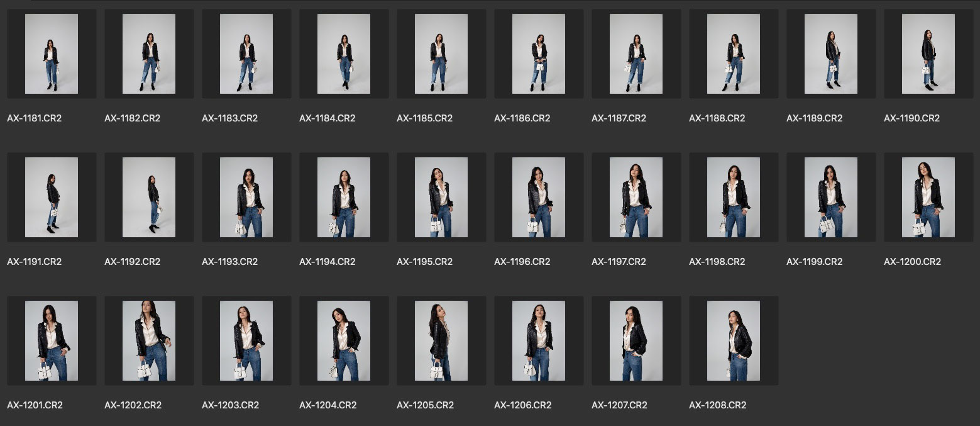Pick the AX-1206.CR2 photo thumbnail
The image size is (980, 426).
click(539, 341)
